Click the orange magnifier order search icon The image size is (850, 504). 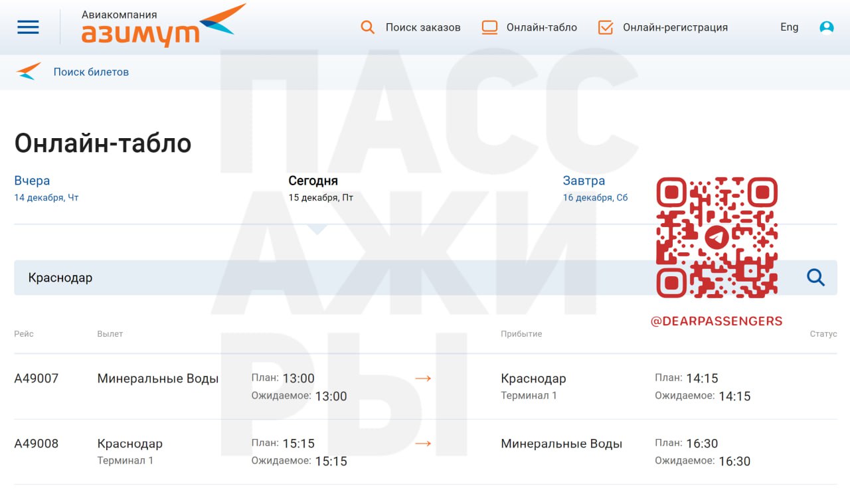(368, 27)
